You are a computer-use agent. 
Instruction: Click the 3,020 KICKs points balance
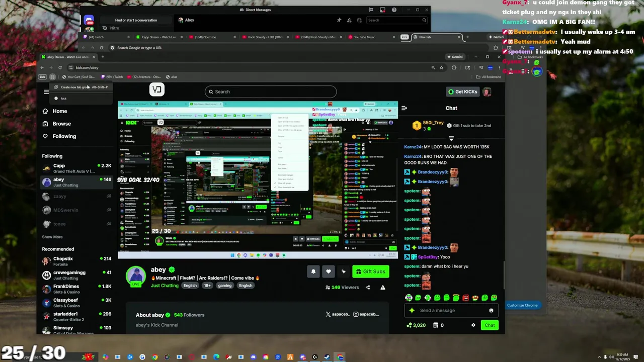pyautogui.click(x=416, y=325)
